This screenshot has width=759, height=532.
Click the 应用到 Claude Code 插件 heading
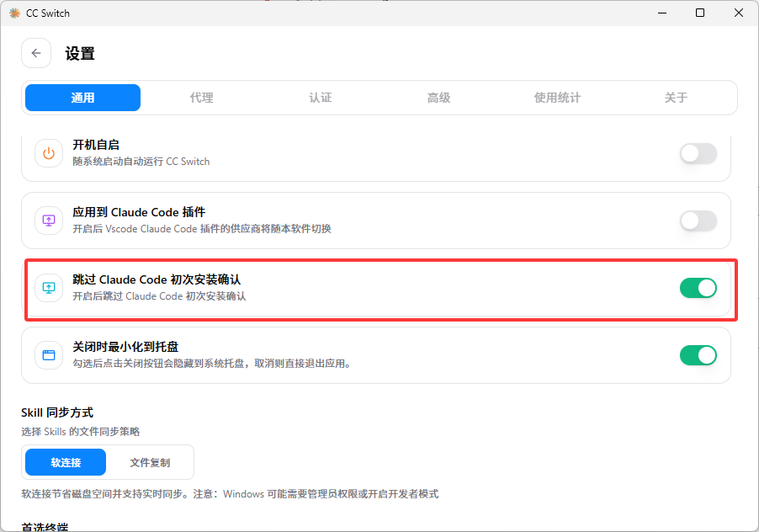click(139, 212)
